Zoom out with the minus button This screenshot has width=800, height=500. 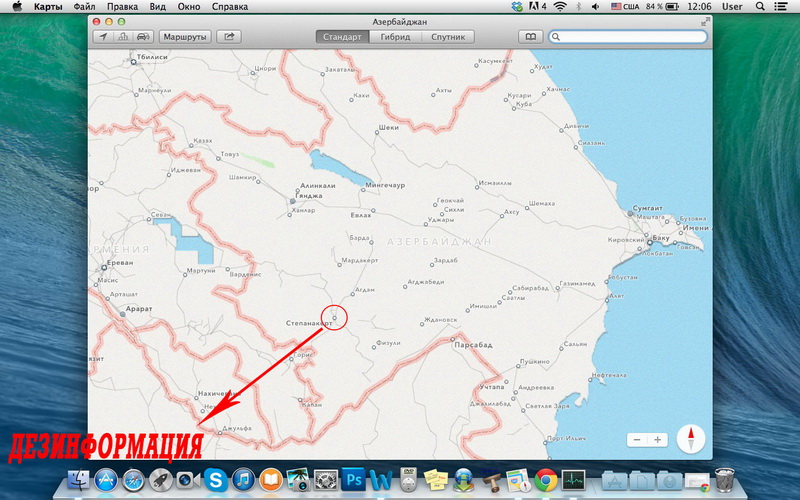[x=637, y=439]
